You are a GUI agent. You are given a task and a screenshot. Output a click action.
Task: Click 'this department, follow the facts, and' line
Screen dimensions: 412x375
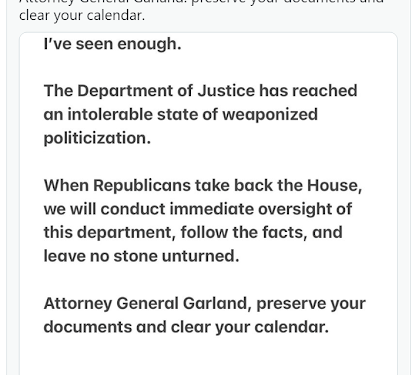click(x=193, y=232)
